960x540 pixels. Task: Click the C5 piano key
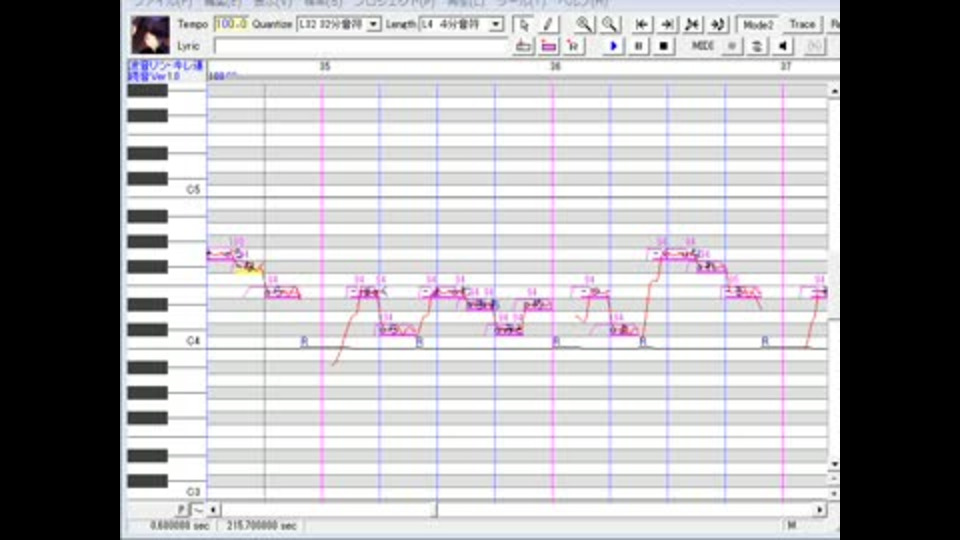(x=166, y=190)
